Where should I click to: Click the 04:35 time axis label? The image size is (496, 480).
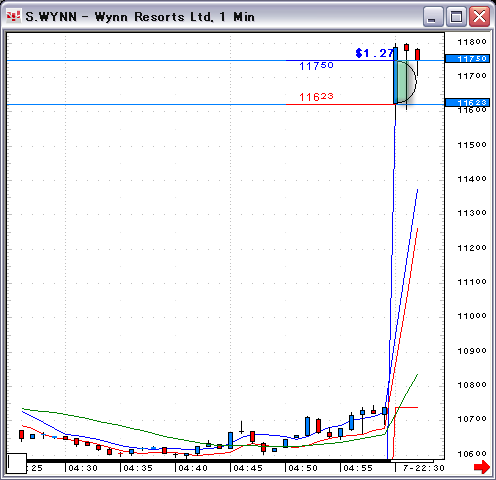click(138, 468)
